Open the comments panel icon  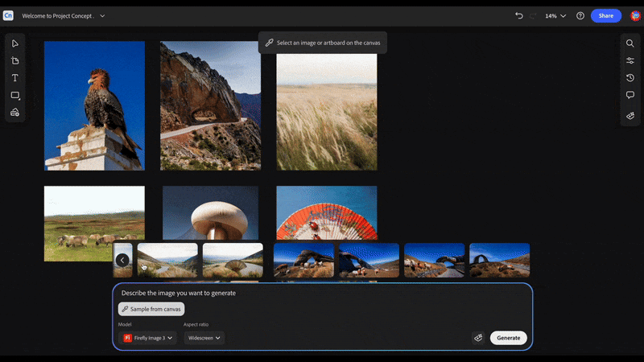point(630,95)
